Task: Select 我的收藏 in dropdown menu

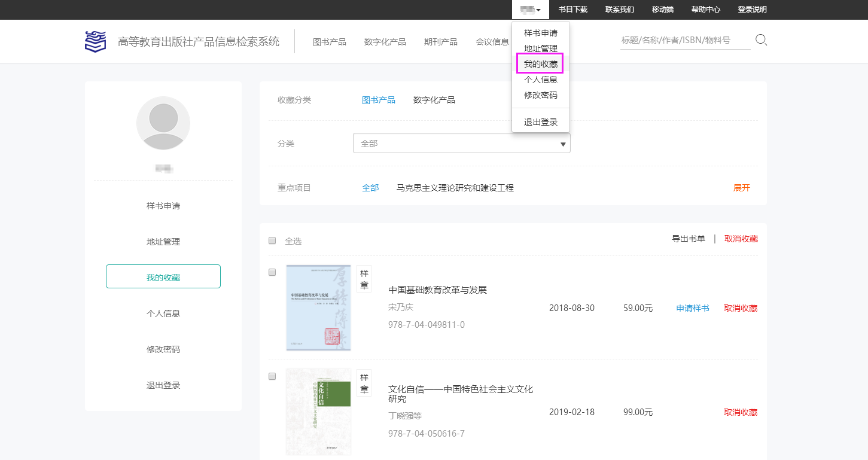Action: (540, 64)
